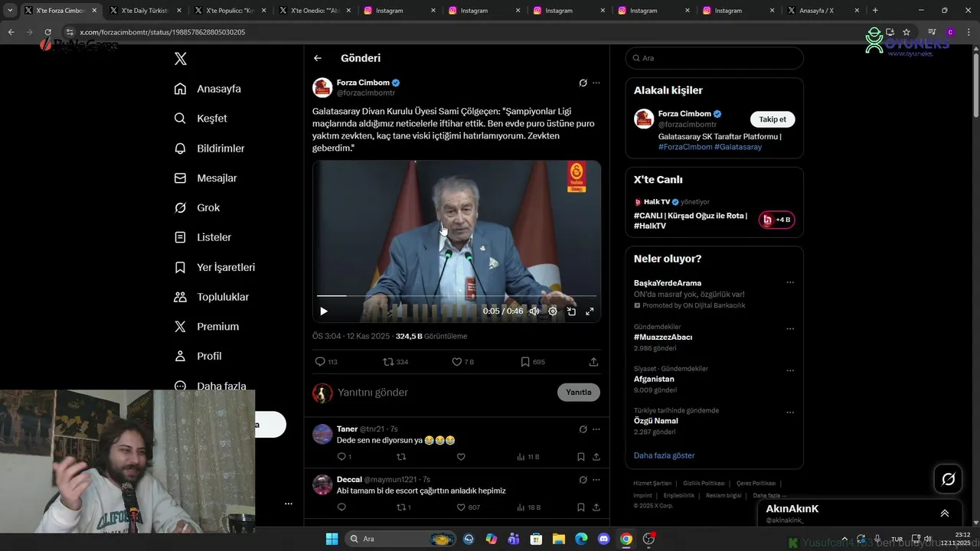Bookmark Taner's reply
Image resolution: width=980 pixels, height=551 pixels.
pyautogui.click(x=581, y=457)
